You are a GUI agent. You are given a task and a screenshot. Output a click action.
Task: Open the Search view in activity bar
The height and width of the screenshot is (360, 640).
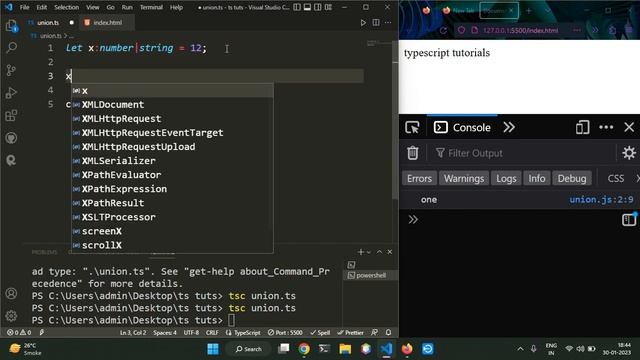[x=11, y=48]
